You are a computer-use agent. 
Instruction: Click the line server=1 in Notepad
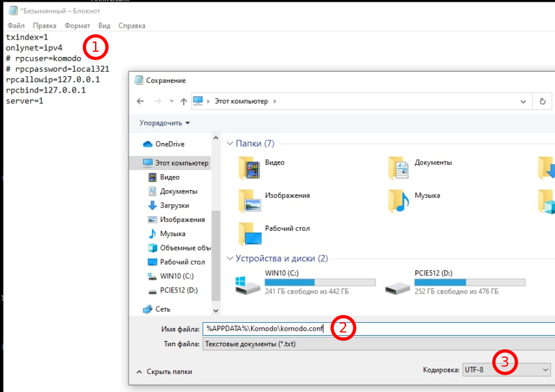(x=25, y=101)
